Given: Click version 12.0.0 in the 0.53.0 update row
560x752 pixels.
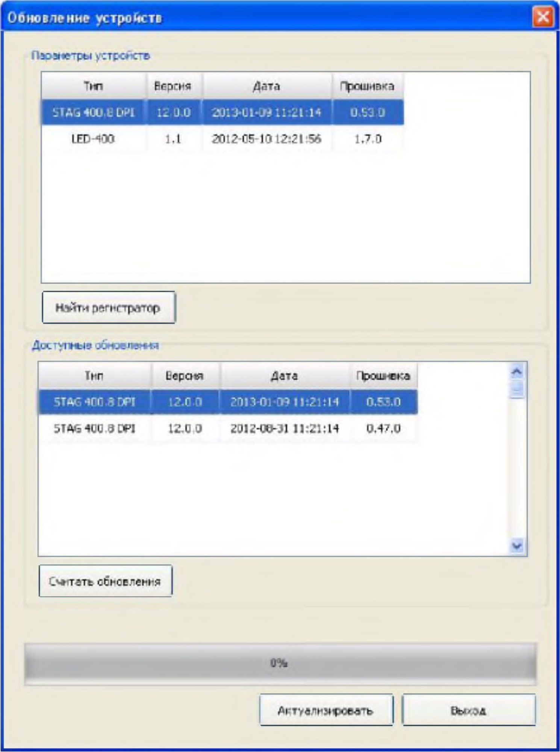Looking at the screenshot, I should click(x=185, y=402).
